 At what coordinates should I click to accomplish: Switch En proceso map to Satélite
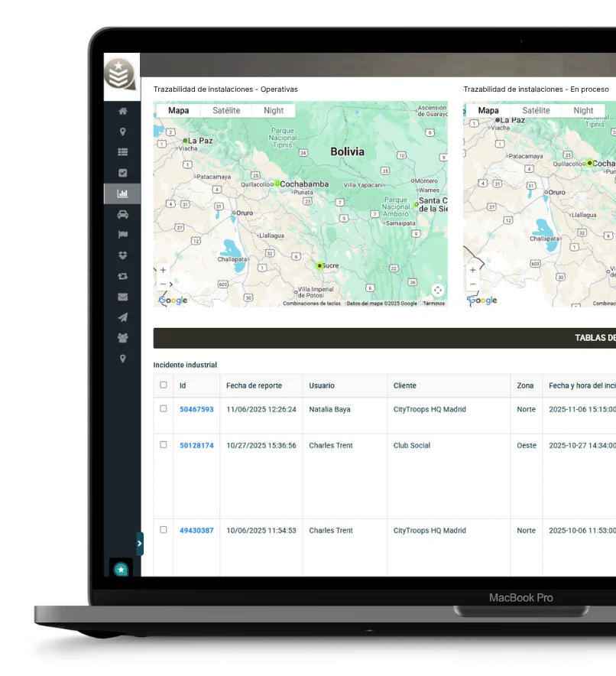coord(536,110)
